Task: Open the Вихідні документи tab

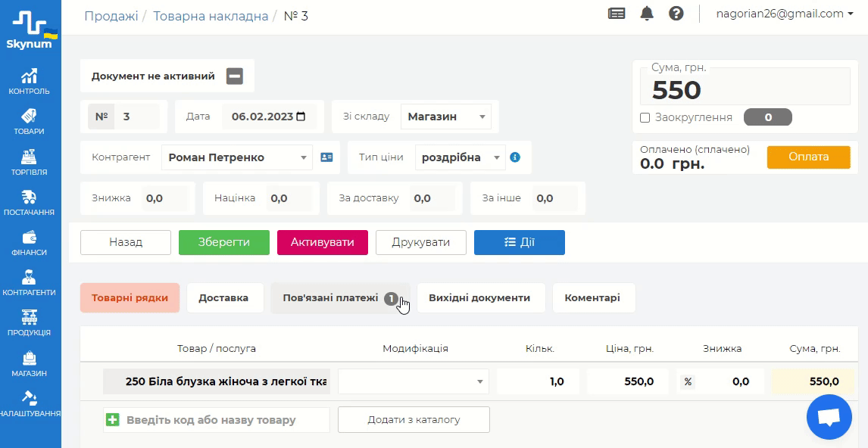Action: (x=479, y=297)
